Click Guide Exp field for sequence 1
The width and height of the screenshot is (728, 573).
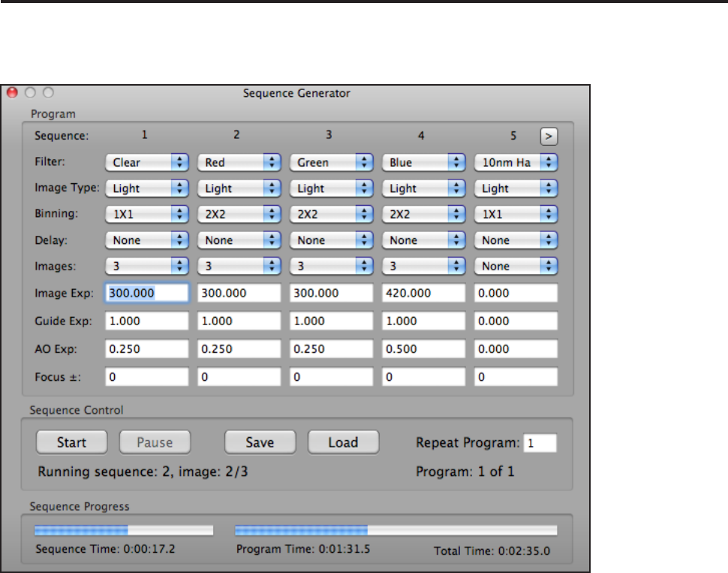point(146,321)
